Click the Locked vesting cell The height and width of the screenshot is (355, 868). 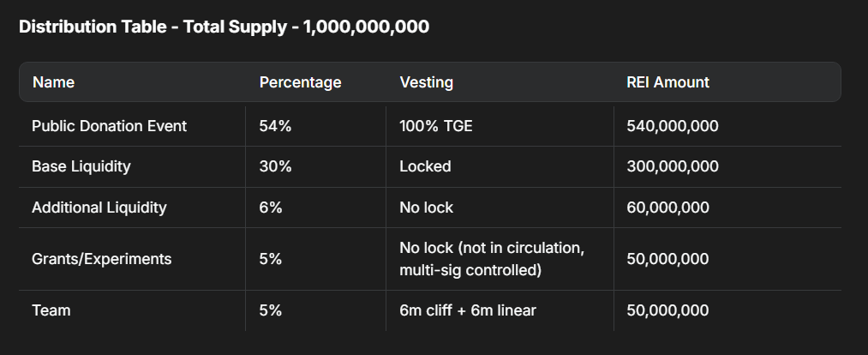point(425,166)
